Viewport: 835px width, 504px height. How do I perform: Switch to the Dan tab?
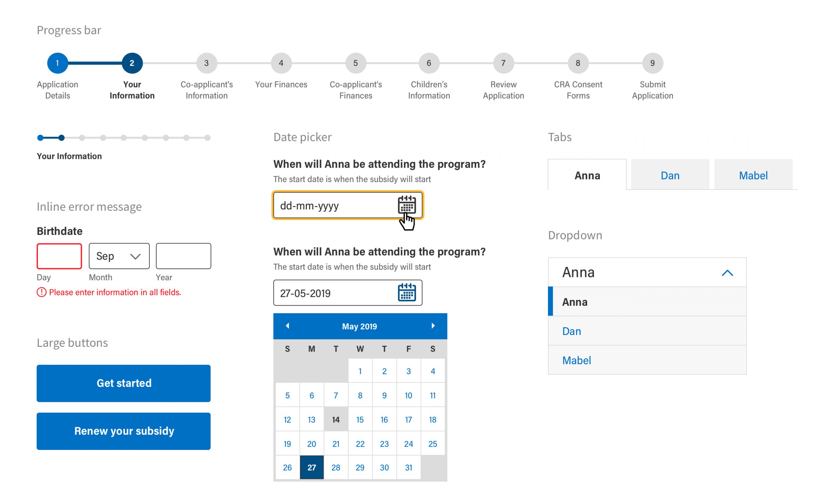coord(670,175)
